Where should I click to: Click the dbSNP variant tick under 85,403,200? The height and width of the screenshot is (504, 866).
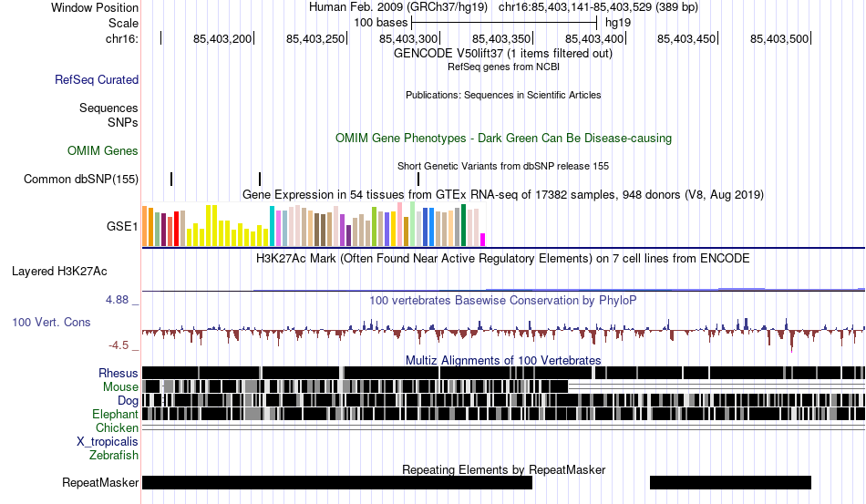[x=260, y=179]
